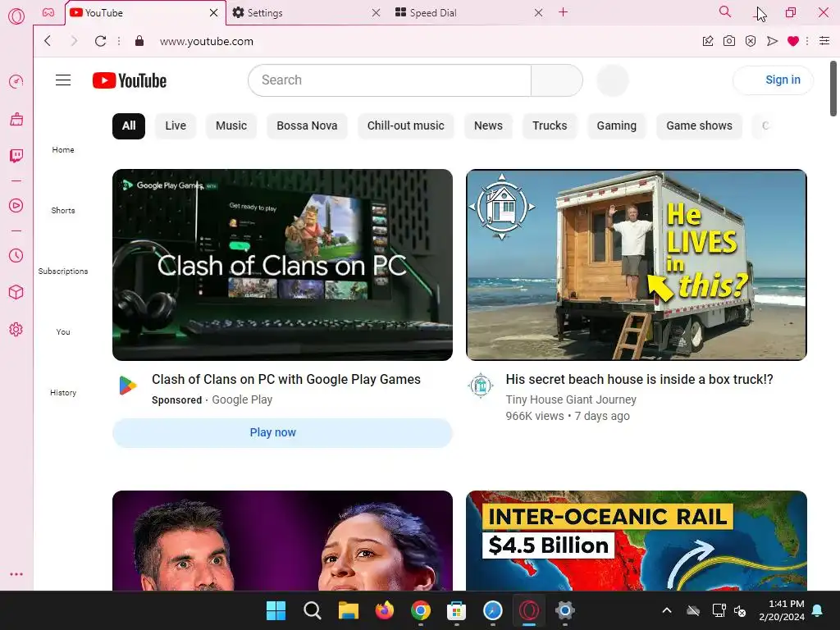This screenshot has width=840, height=630.
Task: Click the YouTube logo
Action: tap(129, 80)
